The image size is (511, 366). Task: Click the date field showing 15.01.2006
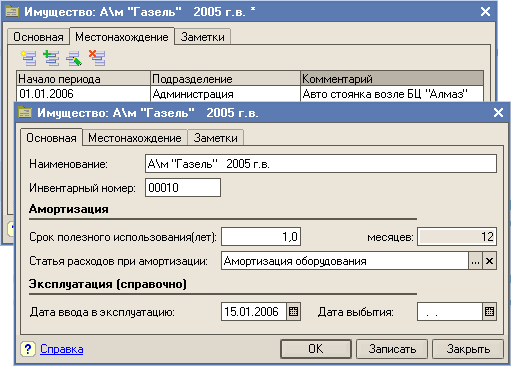[254, 312]
